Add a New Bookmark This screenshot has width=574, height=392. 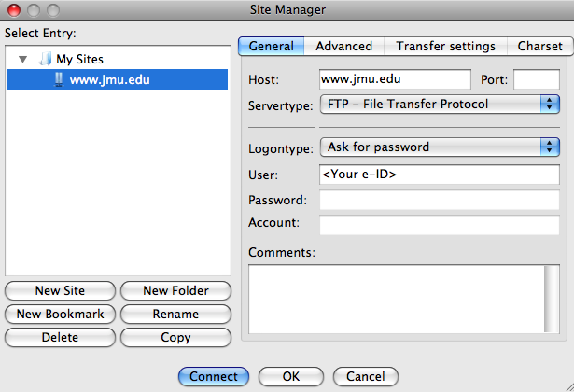tap(60, 314)
